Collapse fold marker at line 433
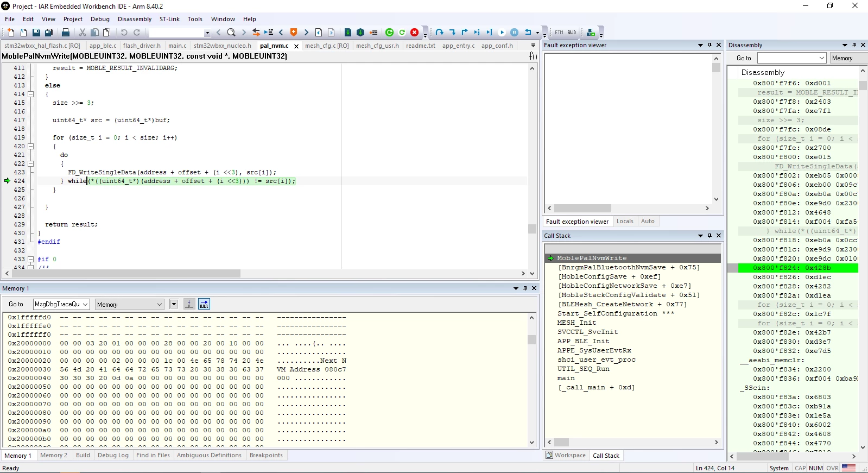The height and width of the screenshot is (473, 868). (31, 259)
